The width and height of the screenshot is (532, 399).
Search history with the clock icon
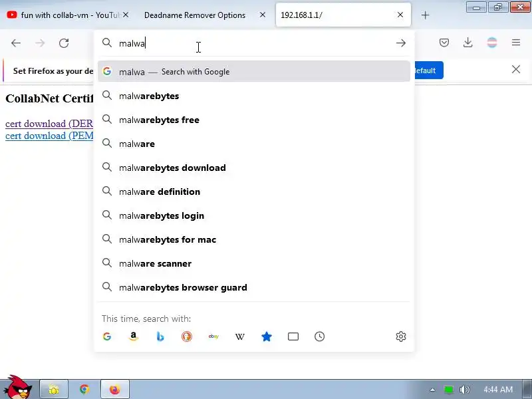click(320, 336)
